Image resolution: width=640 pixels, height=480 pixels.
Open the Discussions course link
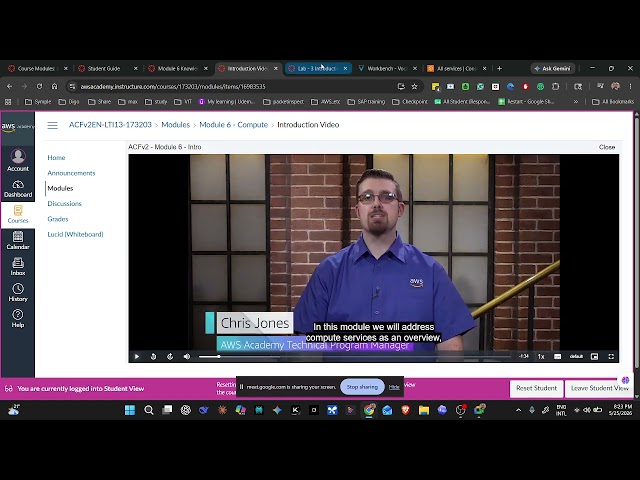64,204
